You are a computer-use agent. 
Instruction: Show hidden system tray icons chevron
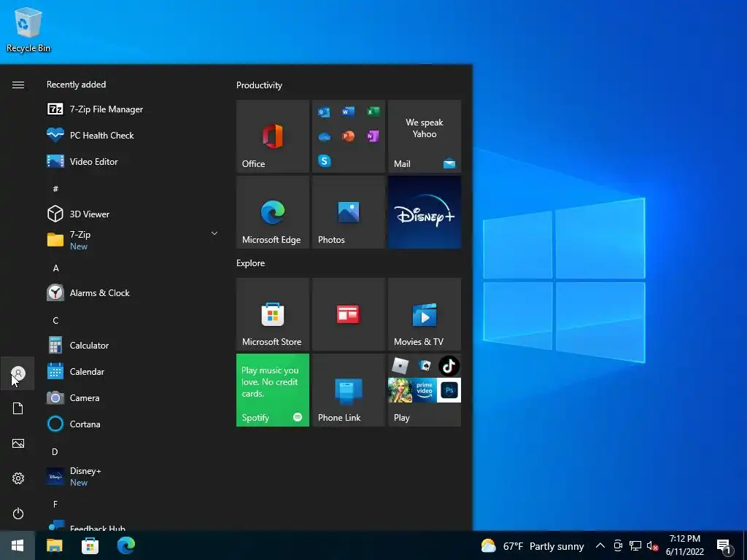(600, 545)
